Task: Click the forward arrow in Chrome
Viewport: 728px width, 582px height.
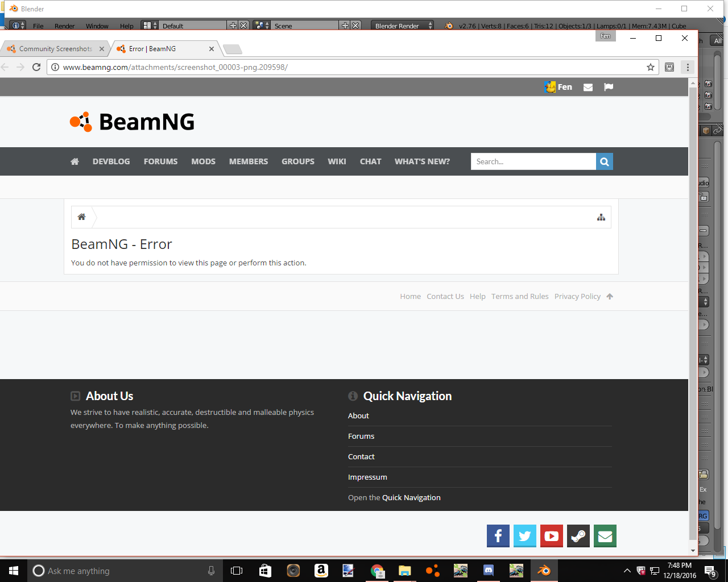Action: (20, 67)
